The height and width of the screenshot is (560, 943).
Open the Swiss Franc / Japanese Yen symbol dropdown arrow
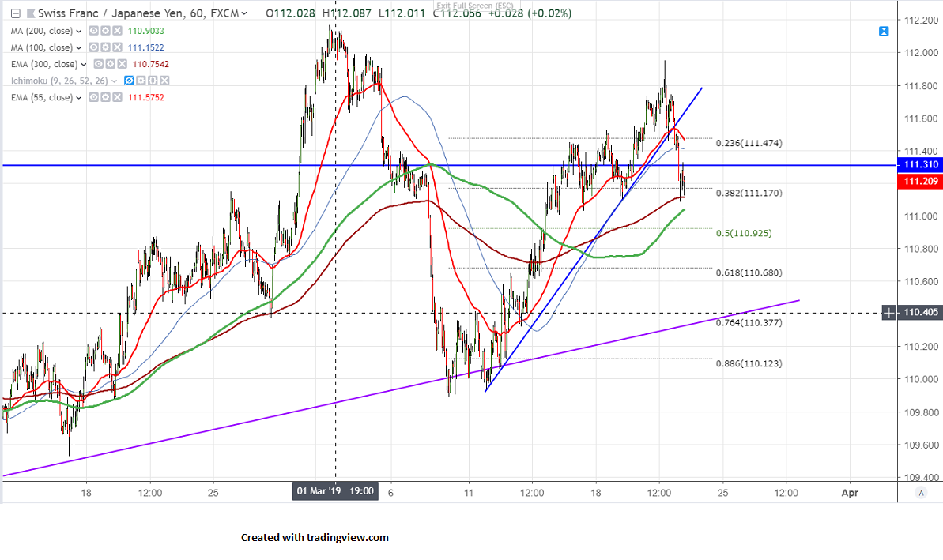[244, 13]
